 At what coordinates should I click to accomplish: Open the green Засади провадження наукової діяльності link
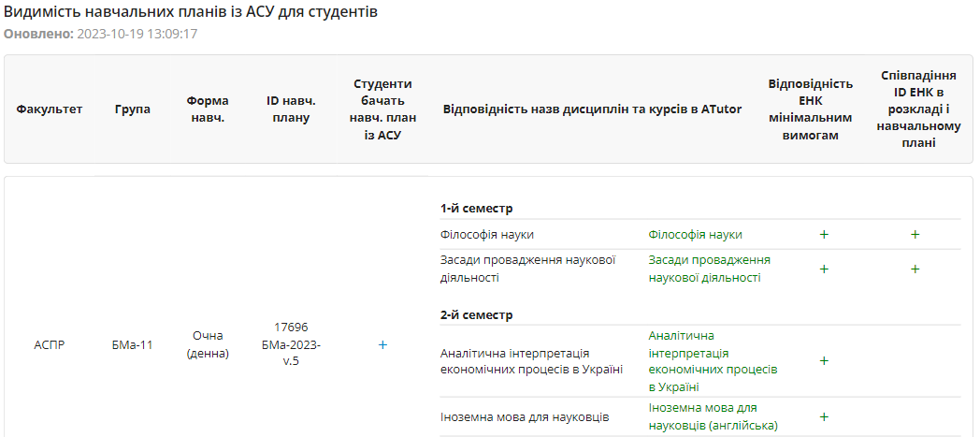pyautogui.click(x=709, y=269)
